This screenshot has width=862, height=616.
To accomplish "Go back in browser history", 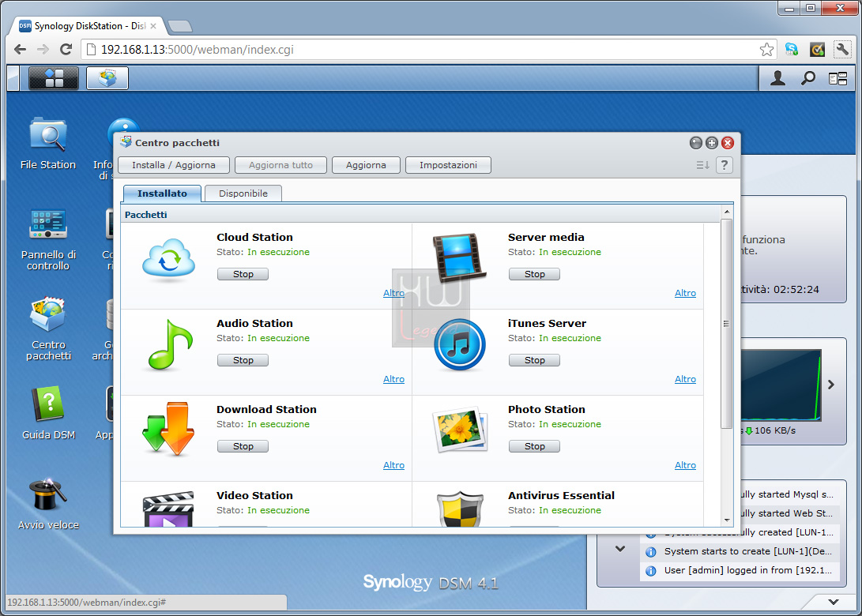I will click(x=21, y=50).
